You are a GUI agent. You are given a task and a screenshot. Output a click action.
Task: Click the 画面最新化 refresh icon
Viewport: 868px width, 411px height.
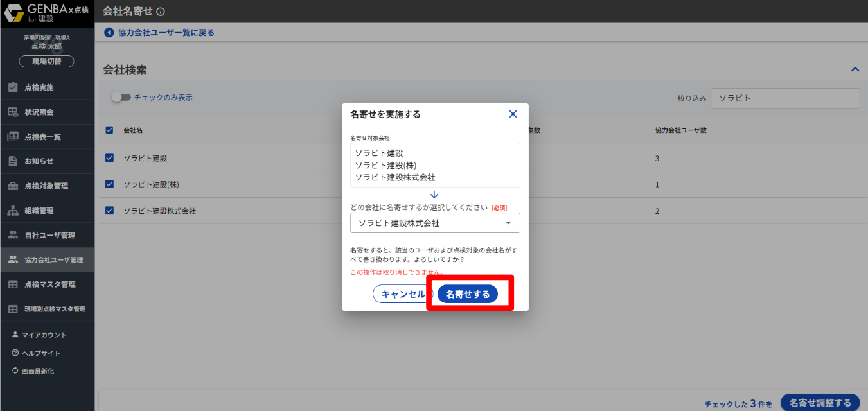tap(15, 371)
